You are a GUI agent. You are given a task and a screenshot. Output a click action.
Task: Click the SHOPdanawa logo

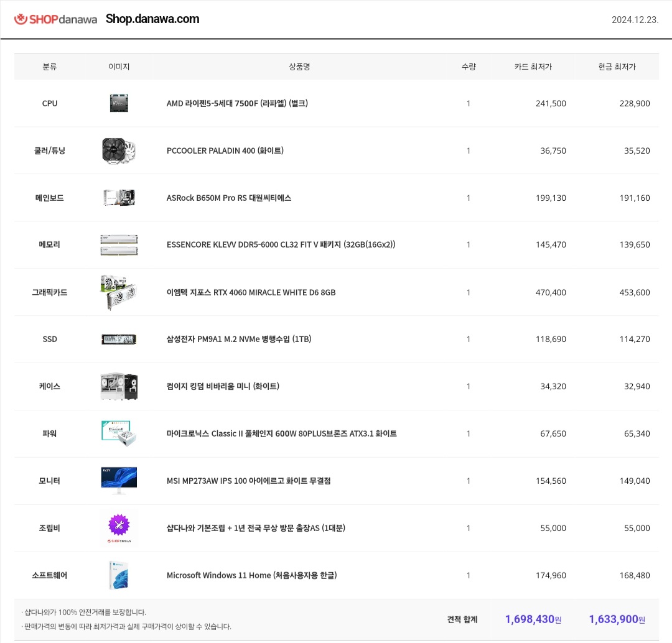pyautogui.click(x=56, y=19)
